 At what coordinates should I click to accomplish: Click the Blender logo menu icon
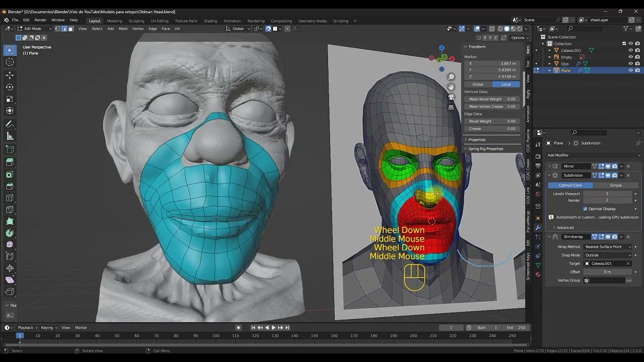pyautogui.click(x=6, y=20)
